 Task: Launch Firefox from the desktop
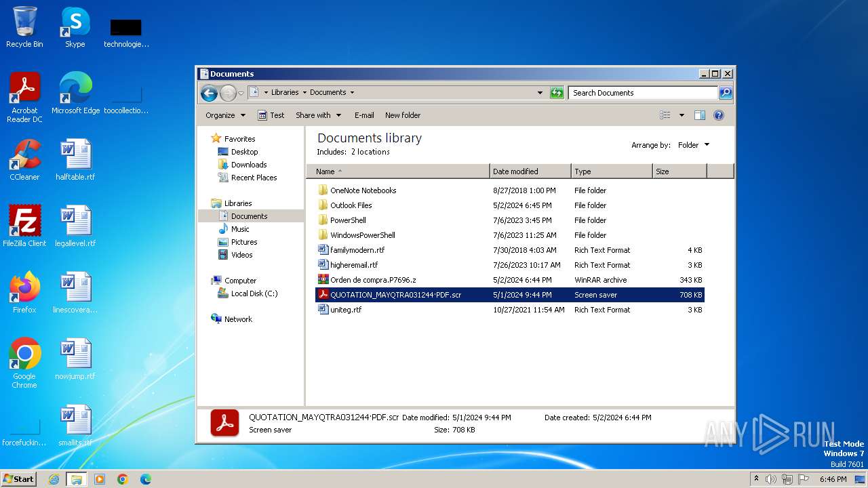[x=24, y=293]
